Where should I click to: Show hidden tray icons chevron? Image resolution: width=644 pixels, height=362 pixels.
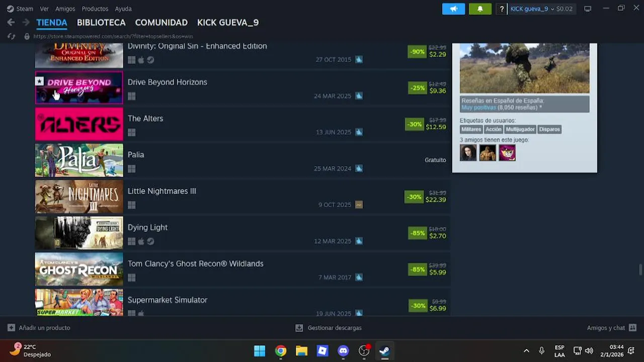(526, 350)
